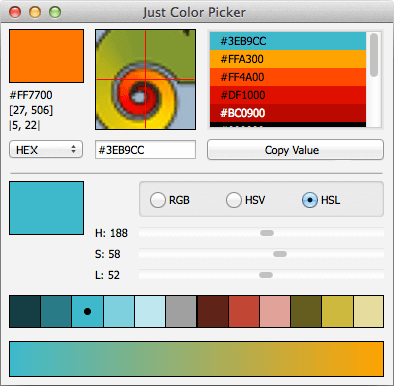Click the L lightness slider handle
This screenshot has width=394, height=386.
tap(266, 275)
